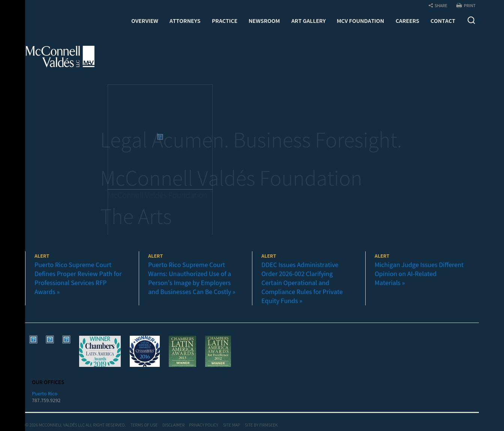Click the Print icon in header
The image size is (504, 431).
point(459,6)
